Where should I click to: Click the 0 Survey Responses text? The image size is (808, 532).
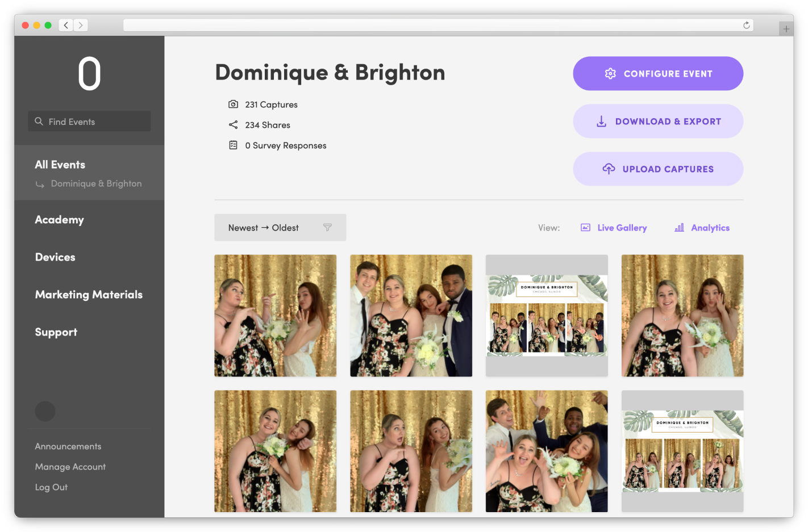tap(286, 145)
